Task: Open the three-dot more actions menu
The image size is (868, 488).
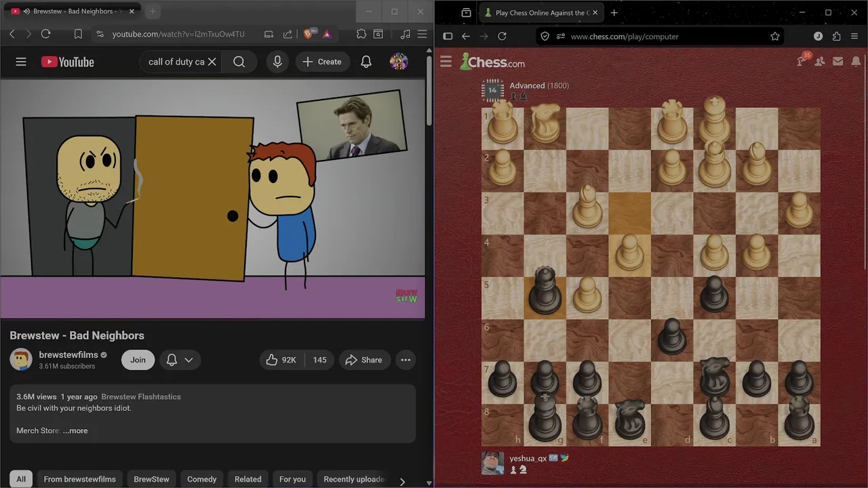Action: pos(406,360)
